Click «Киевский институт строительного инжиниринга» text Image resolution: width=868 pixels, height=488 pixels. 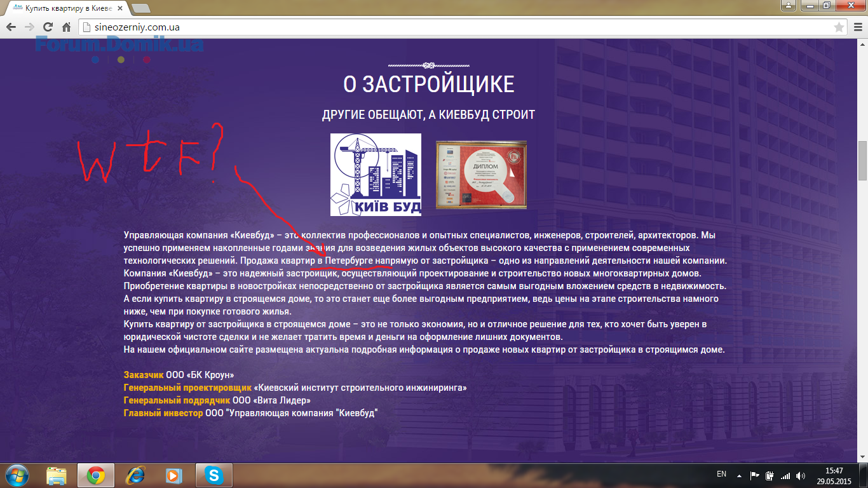(361, 388)
